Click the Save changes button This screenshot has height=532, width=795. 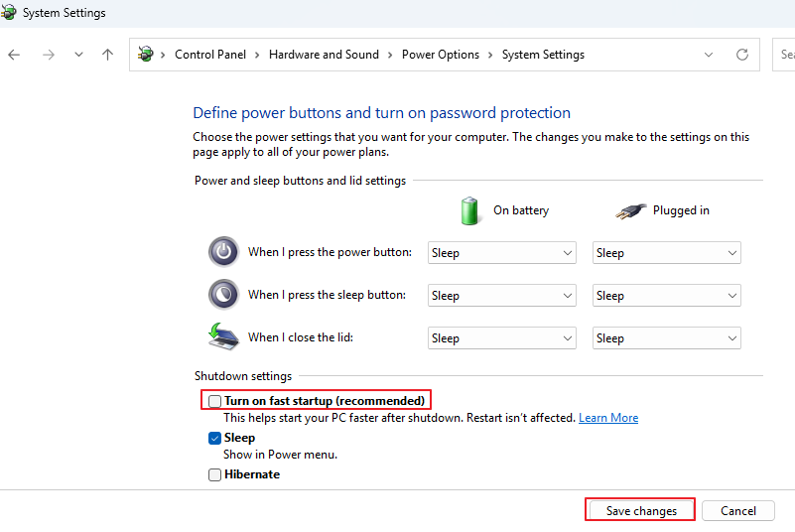640,511
